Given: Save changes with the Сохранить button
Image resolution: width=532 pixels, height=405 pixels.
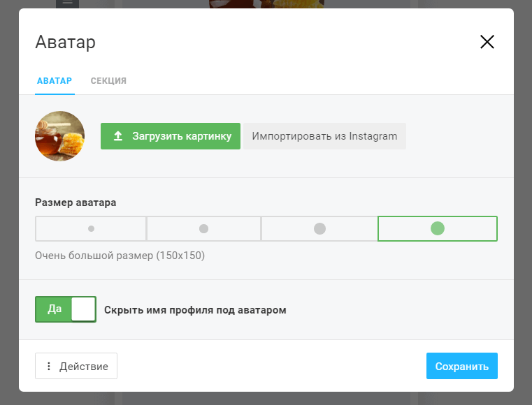Looking at the screenshot, I should pos(461,366).
